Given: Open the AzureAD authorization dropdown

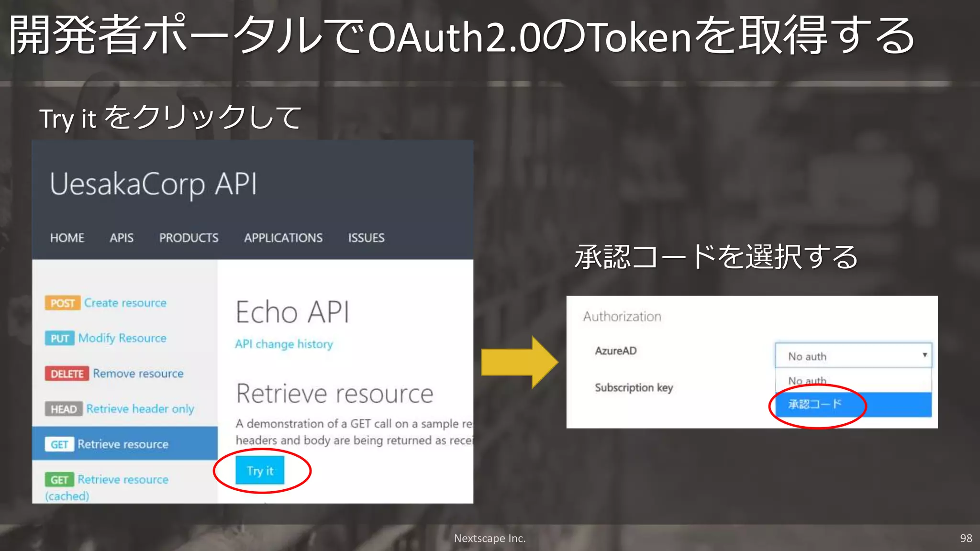Looking at the screenshot, I should click(x=854, y=355).
